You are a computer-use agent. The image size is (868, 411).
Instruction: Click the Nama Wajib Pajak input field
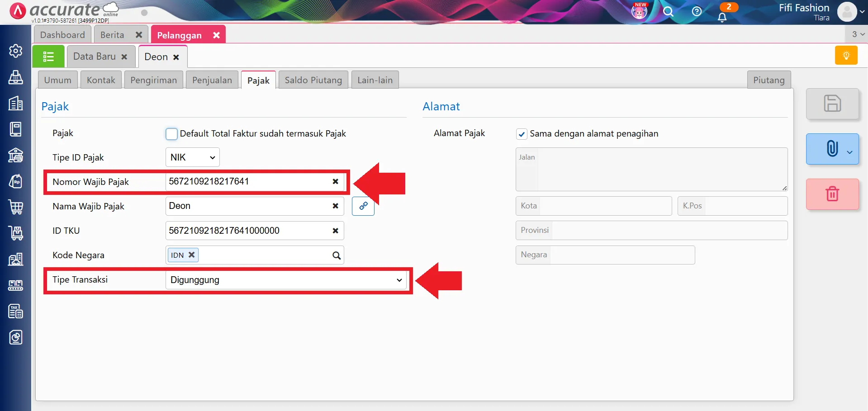click(255, 206)
